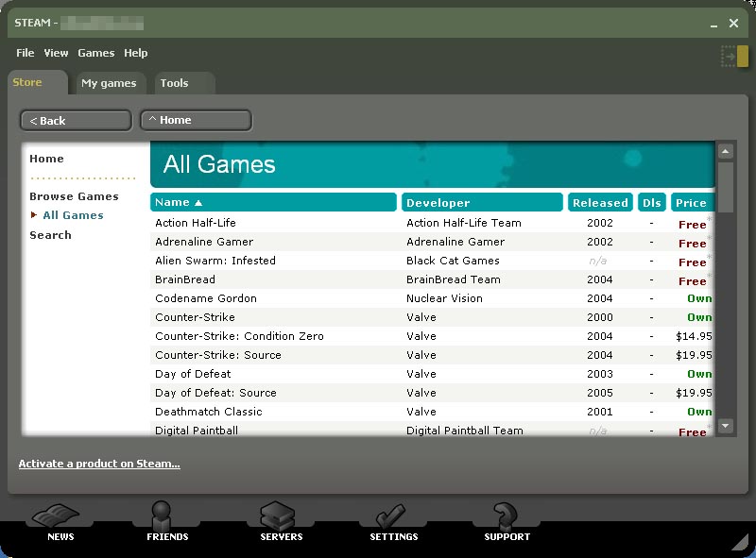Click the $19.95 price for Day of Defeat: Source
The width and height of the screenshot is (756, 558).
(694, 393)
